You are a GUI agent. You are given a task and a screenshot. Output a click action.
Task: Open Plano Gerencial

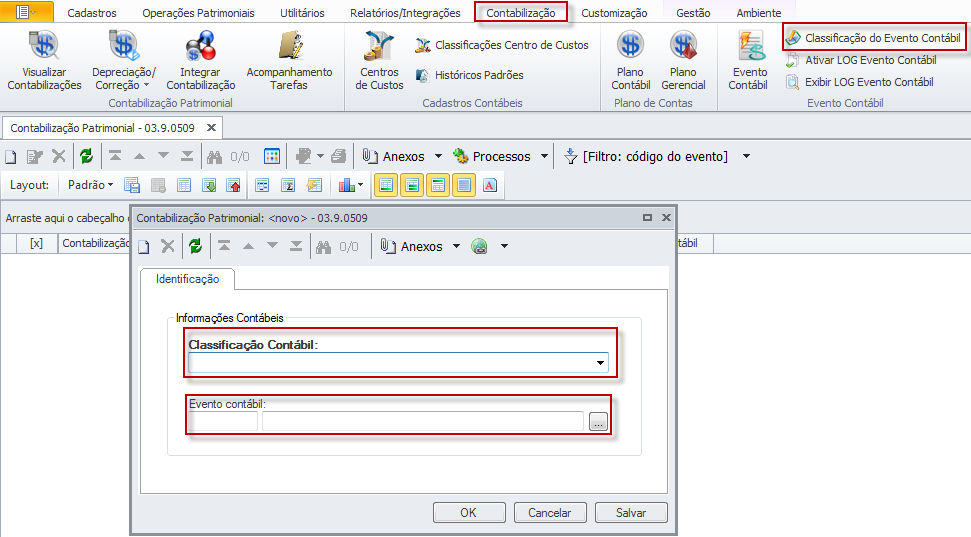pos(683,61)
